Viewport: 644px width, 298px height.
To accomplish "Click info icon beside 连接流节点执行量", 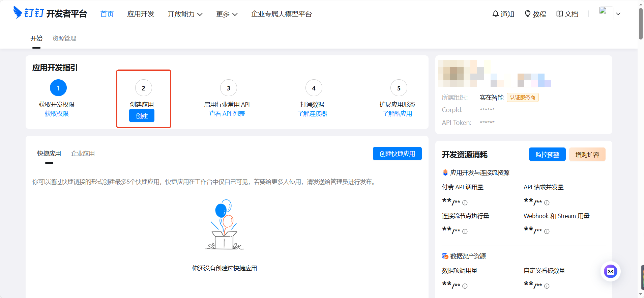I will (465, 232).
